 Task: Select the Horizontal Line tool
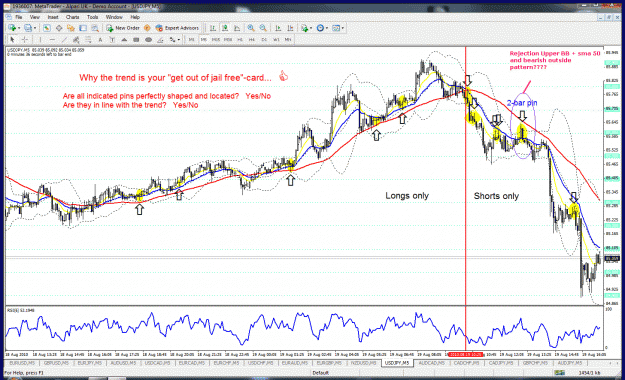pos(52,39)
